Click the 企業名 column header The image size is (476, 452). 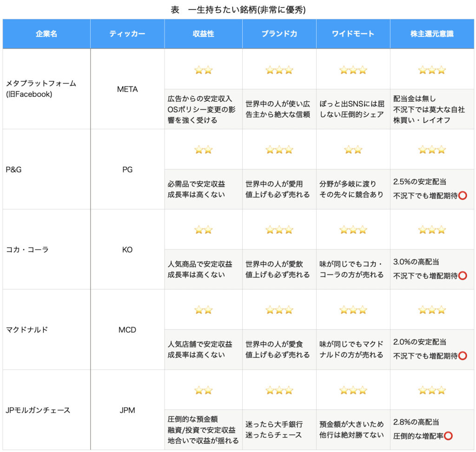click(46, 33)
